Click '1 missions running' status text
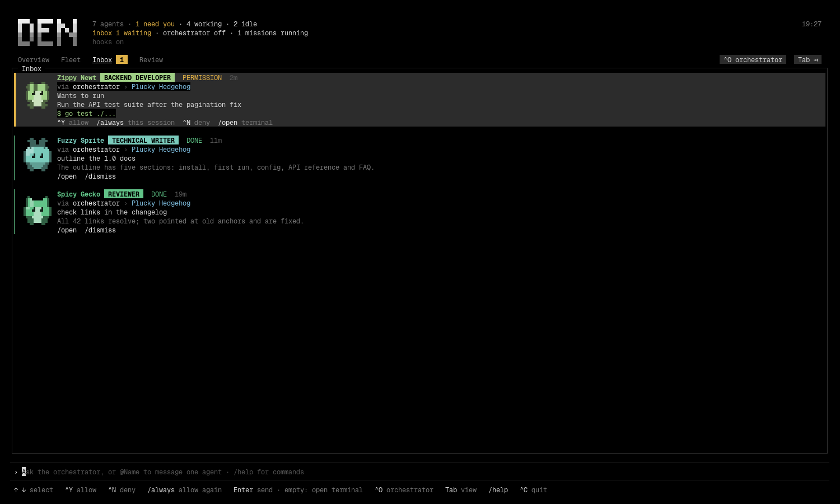This screenshot has height=504, width=840. click(273, 33)
